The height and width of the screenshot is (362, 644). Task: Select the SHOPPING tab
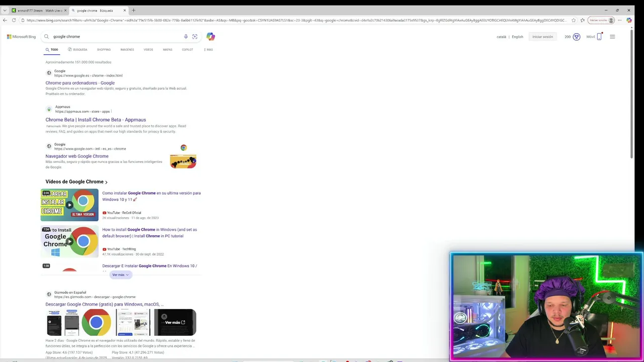pos(104,50)
